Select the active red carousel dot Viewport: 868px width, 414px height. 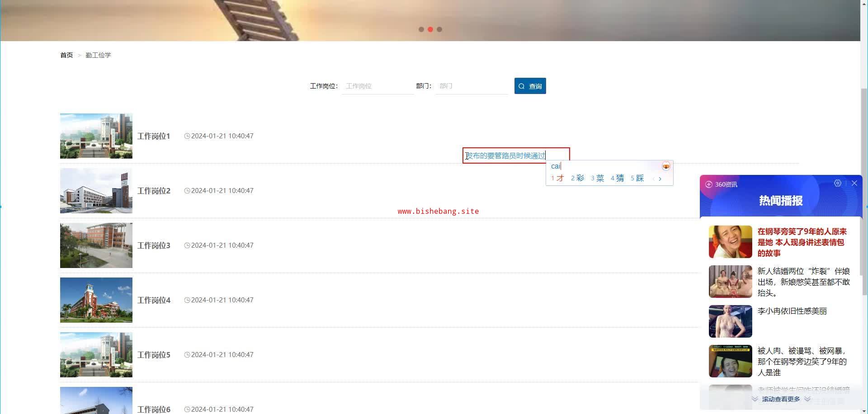click(x=430, y=29)
